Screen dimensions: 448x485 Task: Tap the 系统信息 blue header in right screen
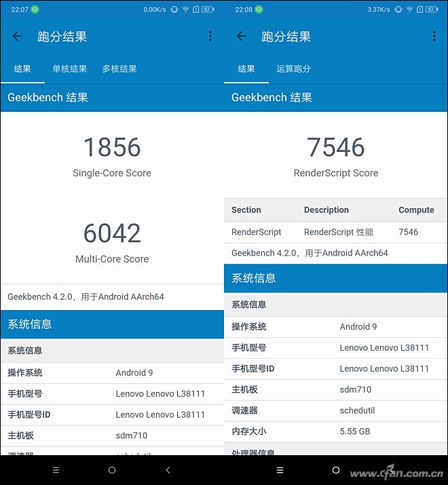pos(335,278)
